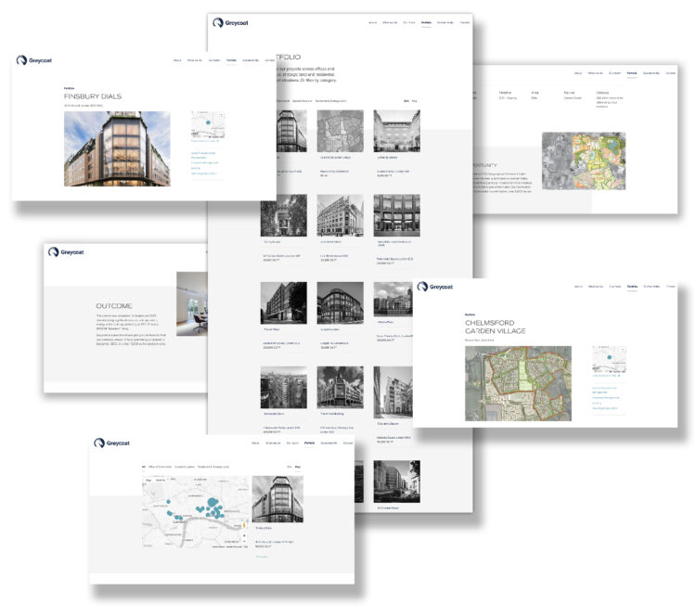Switch to Grid view on the map view page
696x616 pixels.
click(288, 467)
